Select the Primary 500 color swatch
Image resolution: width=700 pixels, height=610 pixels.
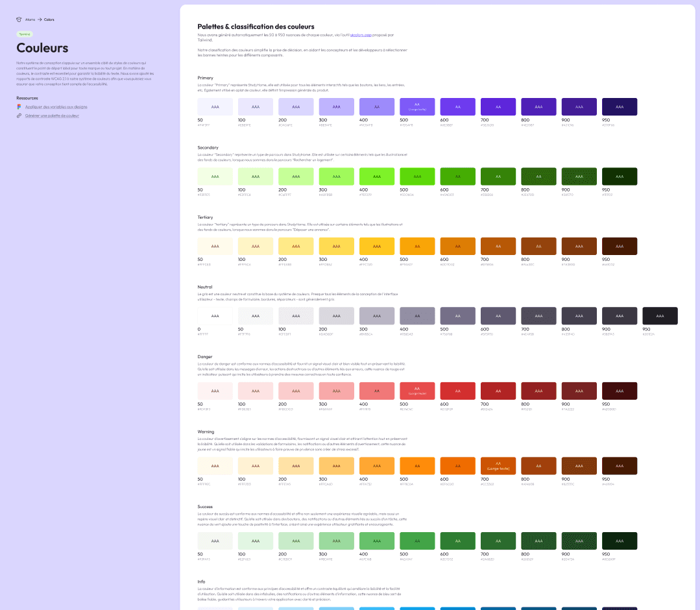click(417, 106)
